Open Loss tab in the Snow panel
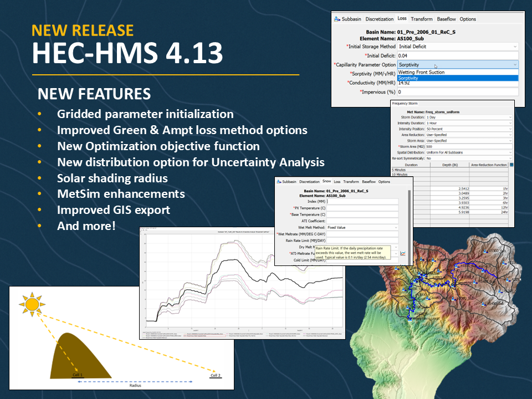 [x=337, y=182]
